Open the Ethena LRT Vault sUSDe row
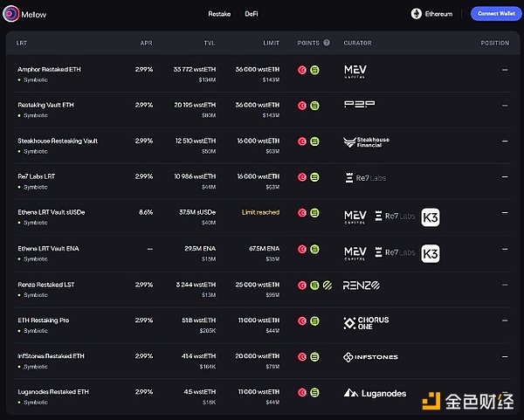The height and width of the screenshot is (420, 524). point(52,212)
